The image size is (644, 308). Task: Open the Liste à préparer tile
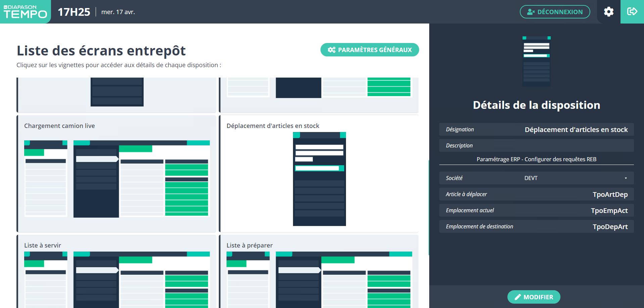pyautogui.click(x=319, y=272)
